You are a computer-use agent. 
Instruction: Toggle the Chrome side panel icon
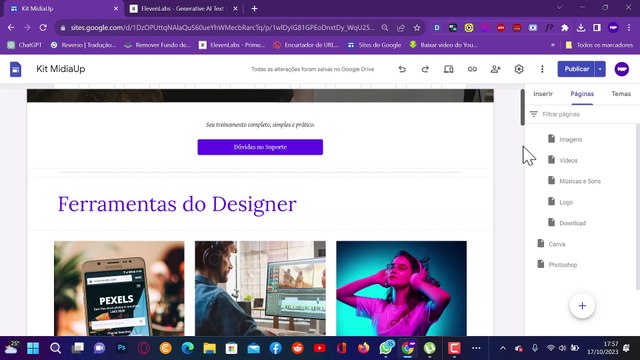tap(597, 28)
